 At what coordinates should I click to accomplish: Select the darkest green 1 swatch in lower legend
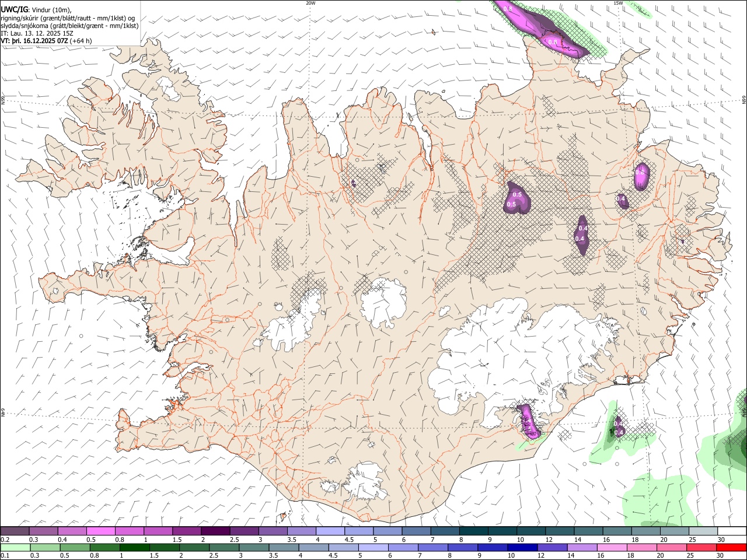134,547
